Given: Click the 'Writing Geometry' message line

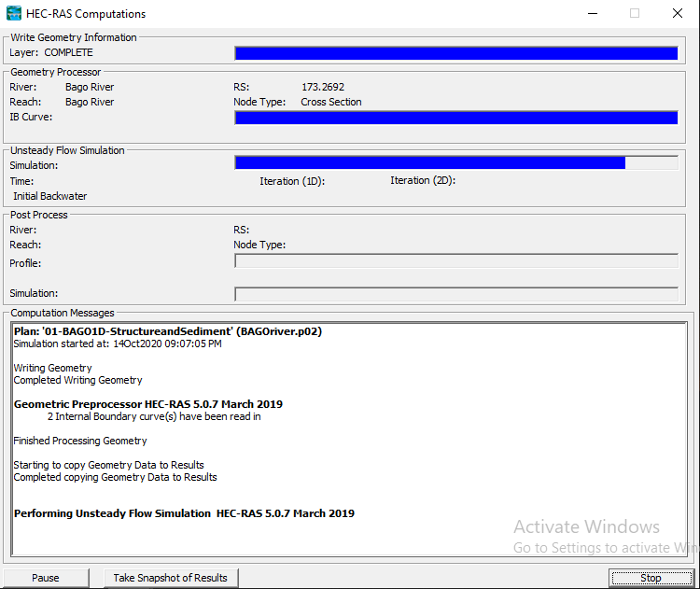Looking at the screenshot, I should tap(52, 368).
